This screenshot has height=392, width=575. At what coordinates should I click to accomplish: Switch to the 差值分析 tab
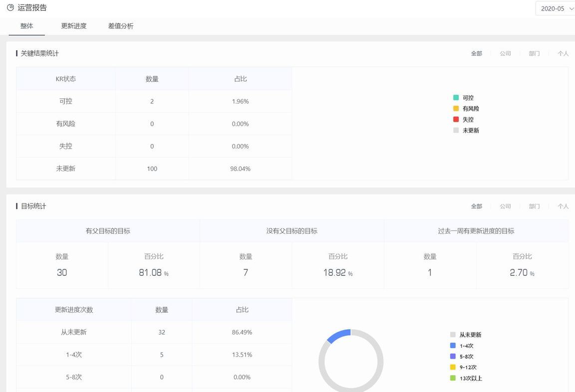(121, 26)
